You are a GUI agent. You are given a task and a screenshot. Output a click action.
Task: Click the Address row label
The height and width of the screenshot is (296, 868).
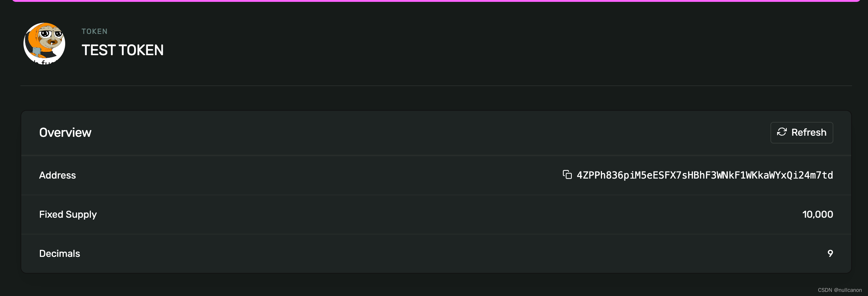(57, 175)
